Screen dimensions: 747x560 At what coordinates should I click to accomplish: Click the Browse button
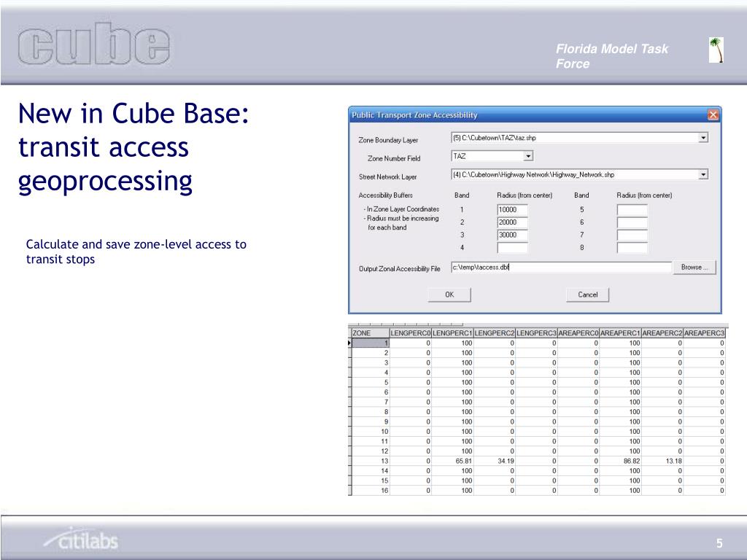(x=694, y=268)
